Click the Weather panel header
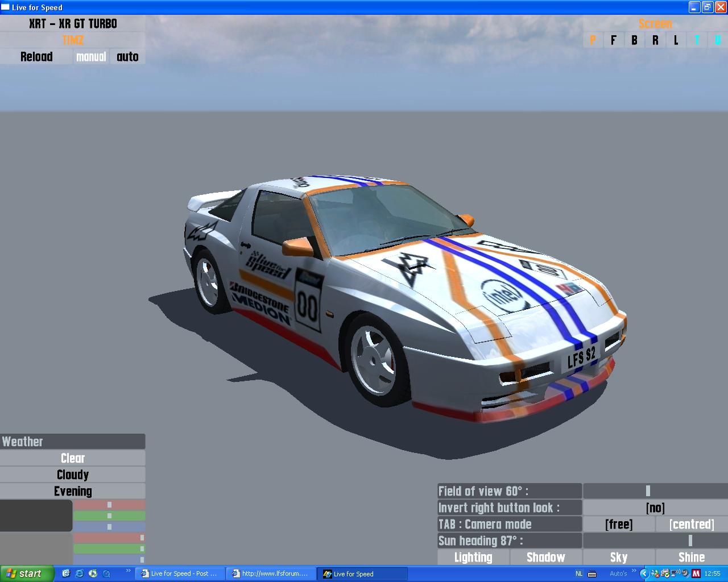The image size is (728, 582). pos(73,442)
